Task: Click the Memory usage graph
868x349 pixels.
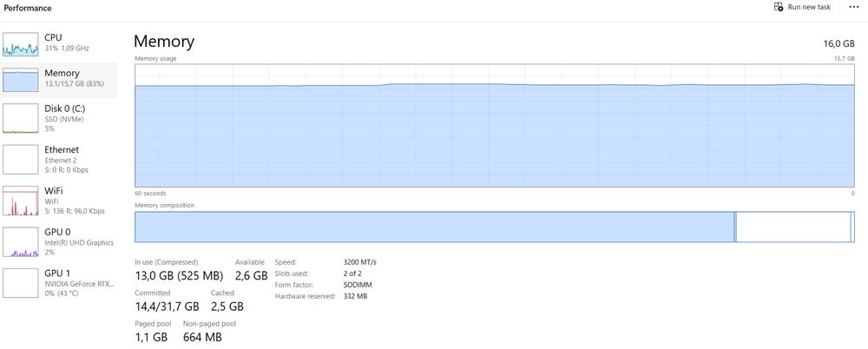Action: pyautogui.click(x=495, y=126)
